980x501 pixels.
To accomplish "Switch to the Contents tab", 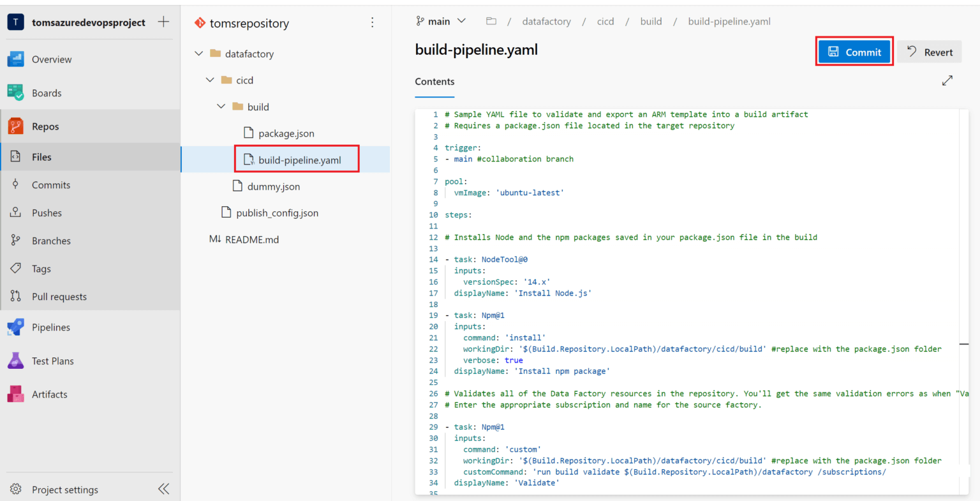I will point(434,82).
